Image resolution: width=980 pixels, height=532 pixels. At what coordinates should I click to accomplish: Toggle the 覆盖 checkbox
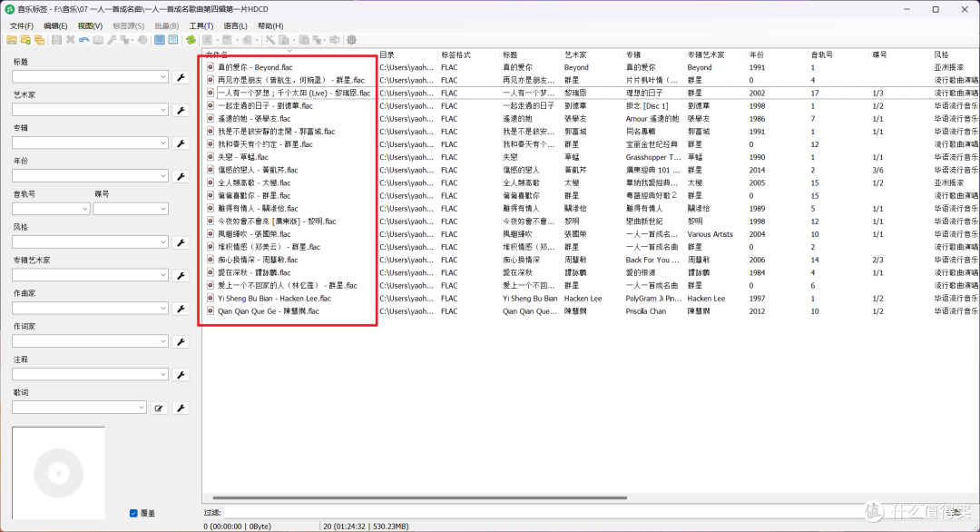pyautogui.click(x=134, y=513)
